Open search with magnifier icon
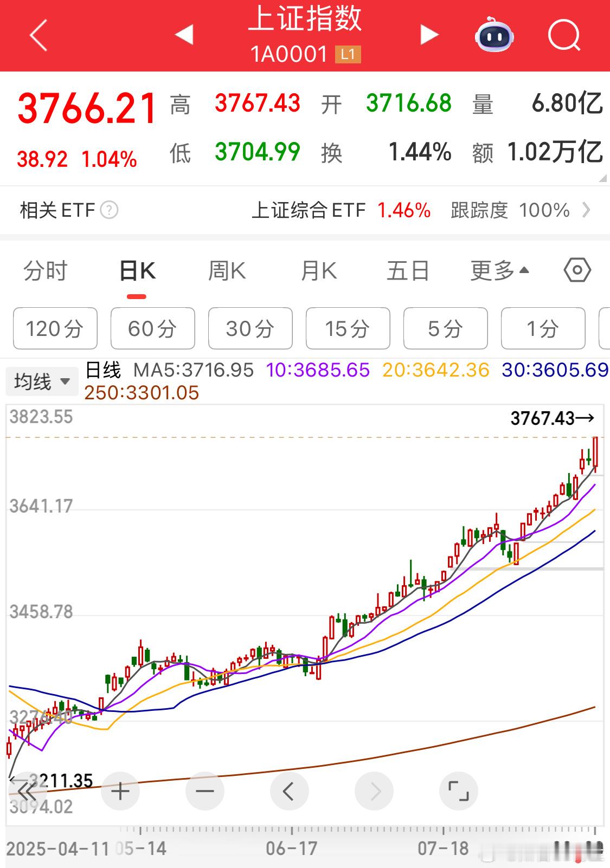Image resolution: width=610 pixels, height=868 pixels. coord(564,35)
